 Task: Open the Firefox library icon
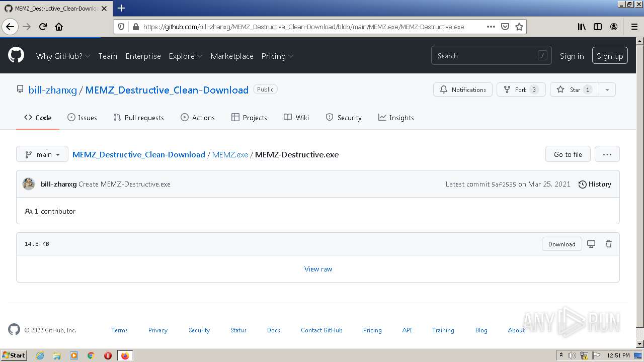(582, 27)
